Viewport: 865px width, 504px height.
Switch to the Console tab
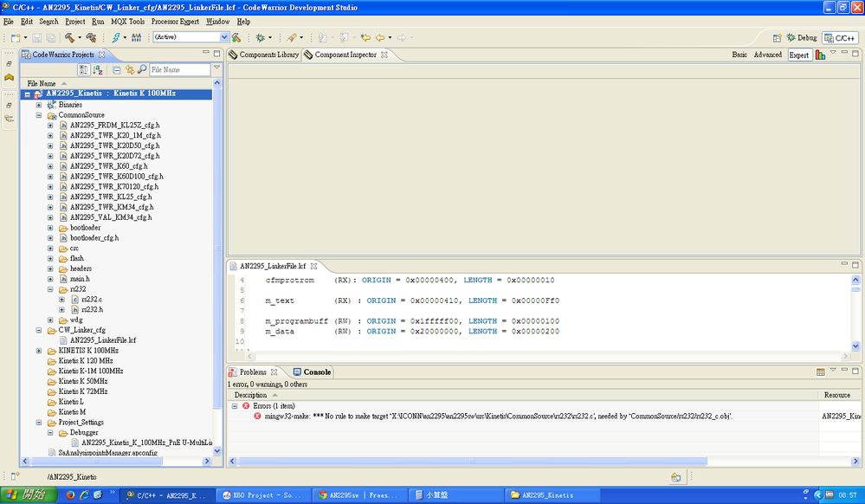pos(313,372)
